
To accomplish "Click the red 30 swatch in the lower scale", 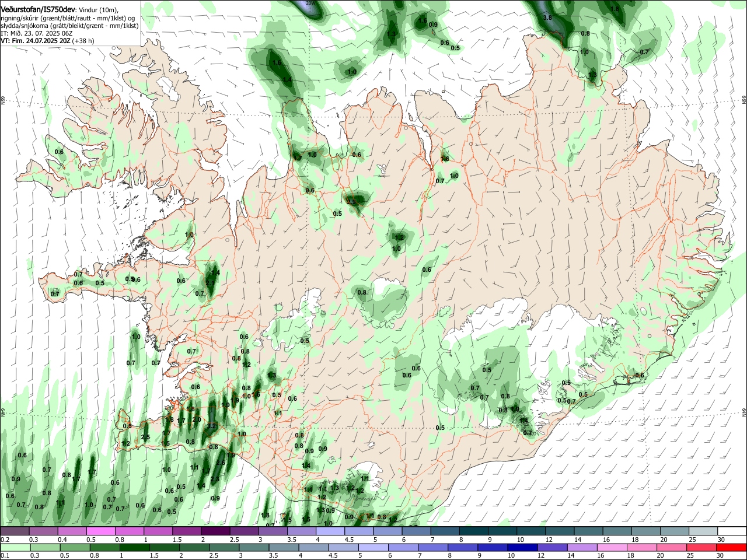I will [x=731, y=547].
